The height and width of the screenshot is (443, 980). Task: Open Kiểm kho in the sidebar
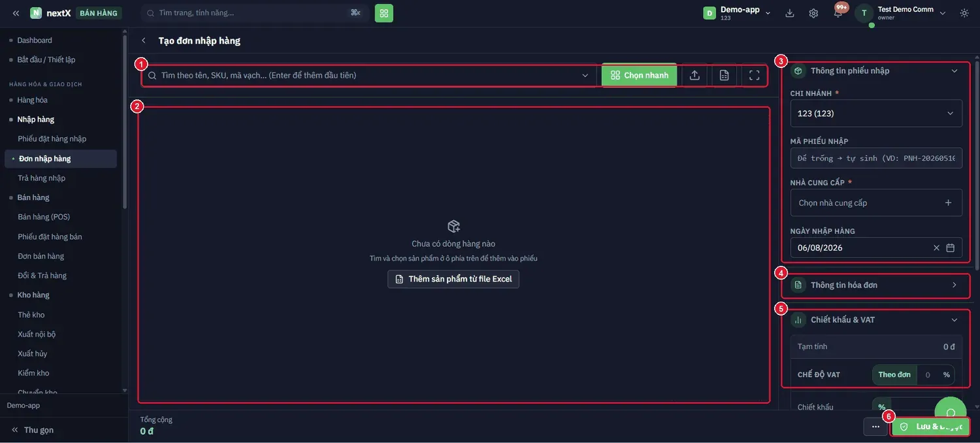pyautogui.click(x=33, y=373)
